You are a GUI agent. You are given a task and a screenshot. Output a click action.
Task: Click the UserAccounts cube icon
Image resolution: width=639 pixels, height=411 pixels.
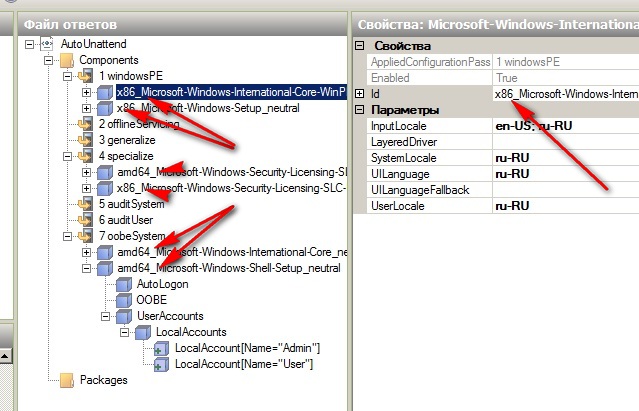click(124, 316)
